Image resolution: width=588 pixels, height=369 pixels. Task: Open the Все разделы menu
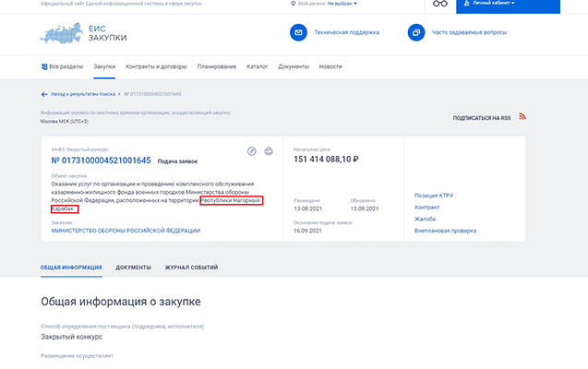pos(62,66)
